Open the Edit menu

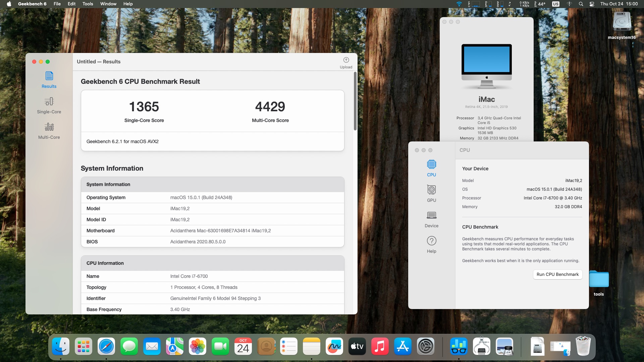pyautogui.click(x=71, y=4)
